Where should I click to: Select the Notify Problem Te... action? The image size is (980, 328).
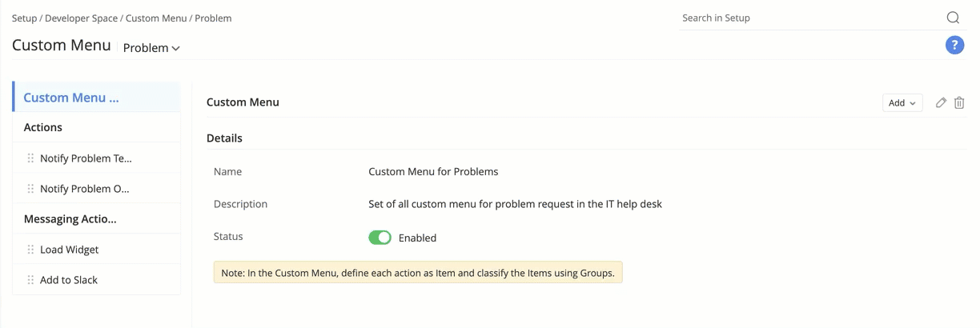click(86, 158)
